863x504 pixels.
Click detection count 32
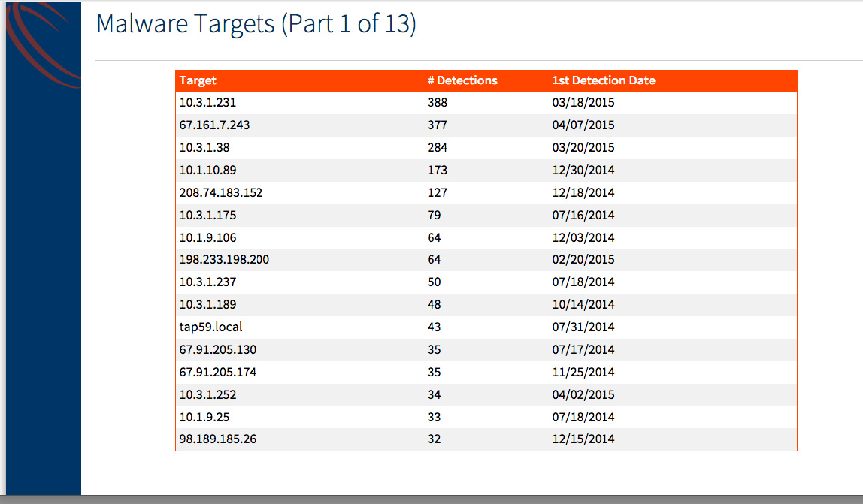point(435,439)
